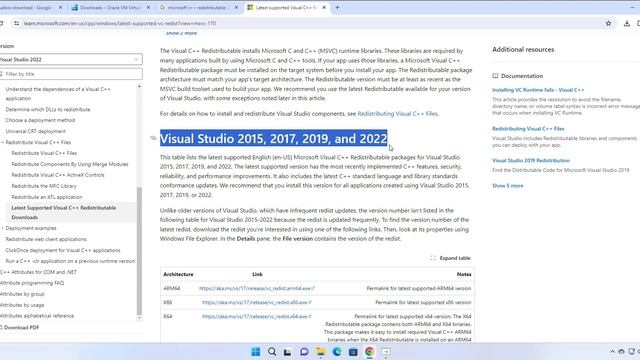Open 'Run a C++ -clr application on a previous runtime version'
This screenshot has height=360, width=640.
coord(70,261)
